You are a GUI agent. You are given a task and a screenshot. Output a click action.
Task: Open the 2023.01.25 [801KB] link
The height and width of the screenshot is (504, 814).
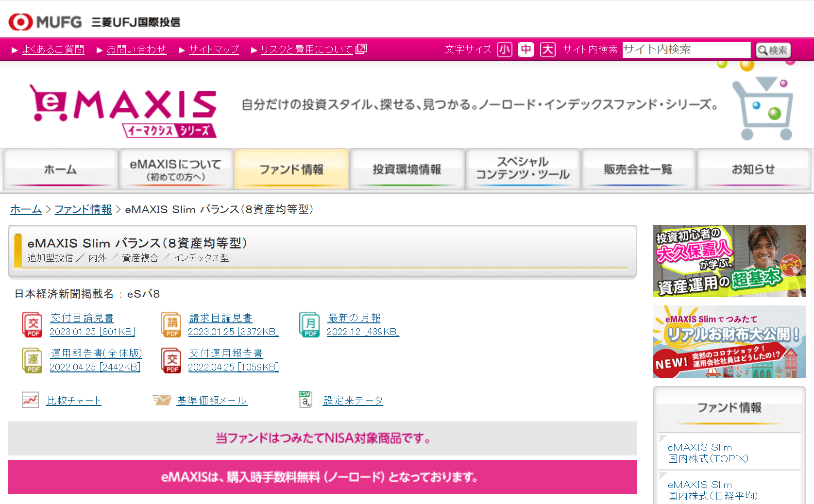92,332
